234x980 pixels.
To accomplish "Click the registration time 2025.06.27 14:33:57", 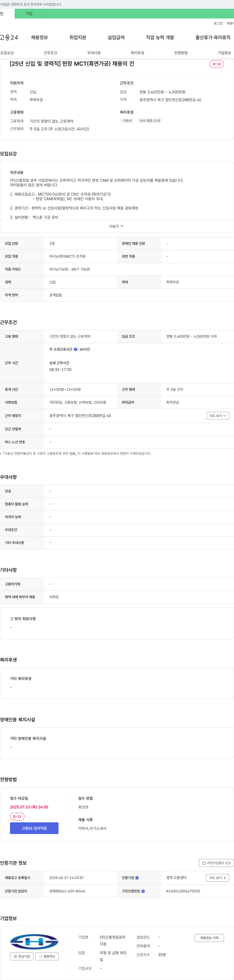I will [66, 878].
